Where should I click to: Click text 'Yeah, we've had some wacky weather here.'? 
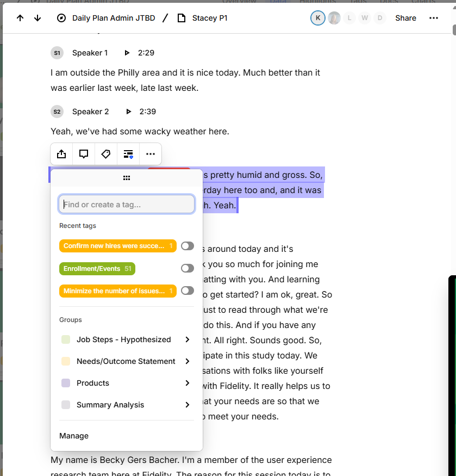click(140, 132)
